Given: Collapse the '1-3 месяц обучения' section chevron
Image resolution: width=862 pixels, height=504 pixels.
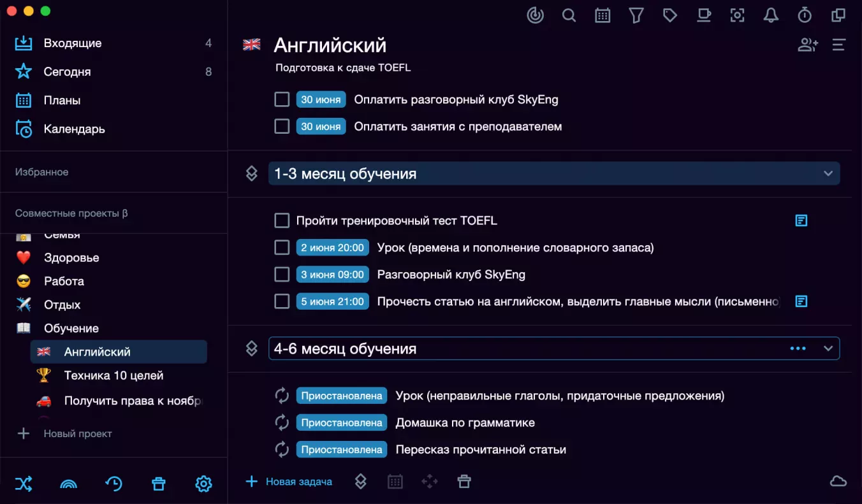Looking at the screenshot, I should [828, 173].
